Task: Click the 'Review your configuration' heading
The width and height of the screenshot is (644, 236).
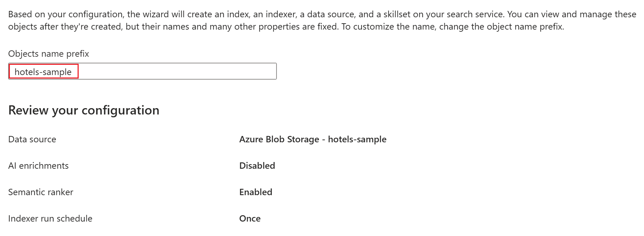Action: coord(84,110)
